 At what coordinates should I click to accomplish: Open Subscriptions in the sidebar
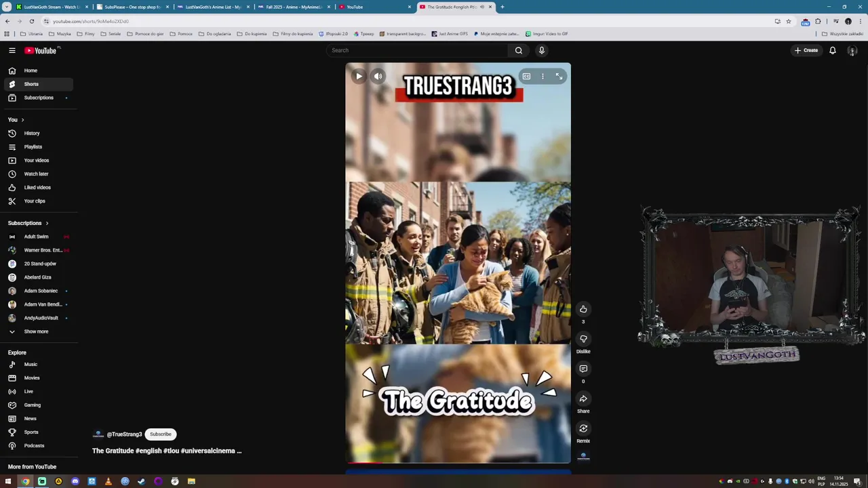tap(38, 98)
